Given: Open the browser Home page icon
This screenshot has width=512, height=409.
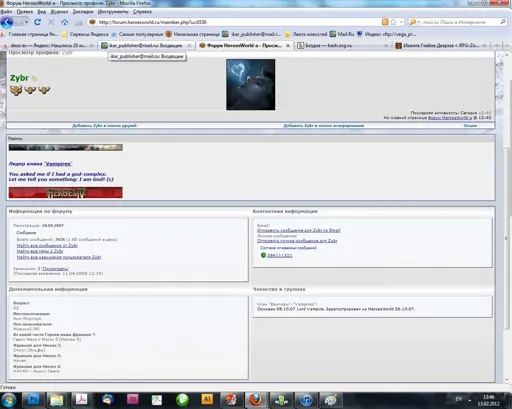Looking at the screenshot, I should click(65, 22).
